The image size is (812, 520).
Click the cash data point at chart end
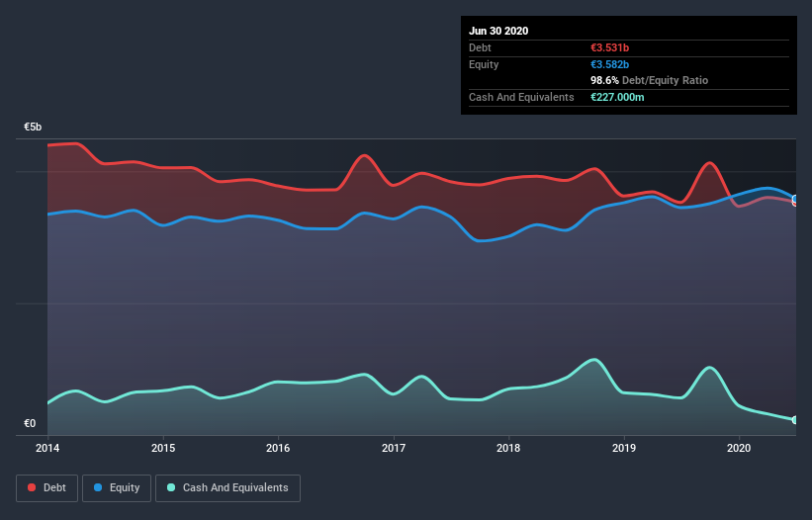click(795, 420)
